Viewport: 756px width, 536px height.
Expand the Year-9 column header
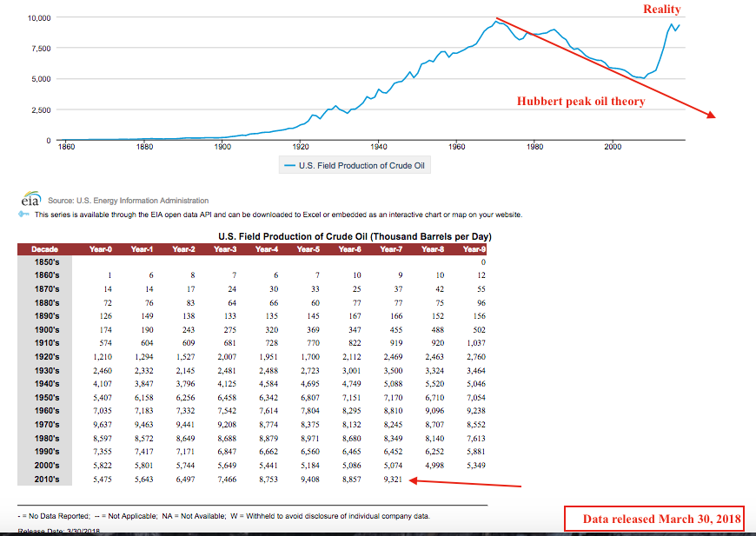point(474,248)
